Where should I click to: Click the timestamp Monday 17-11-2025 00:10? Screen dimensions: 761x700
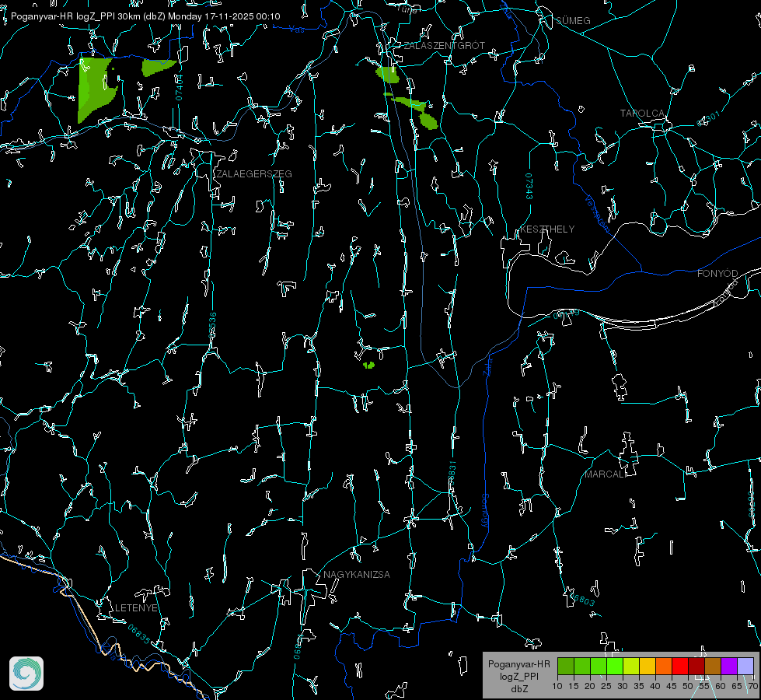(224, 16)
